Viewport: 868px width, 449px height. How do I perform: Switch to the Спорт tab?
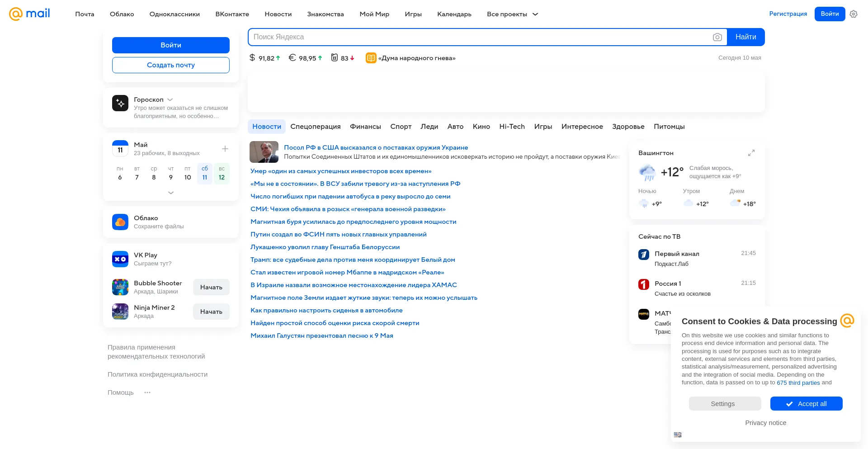[401, 127]
